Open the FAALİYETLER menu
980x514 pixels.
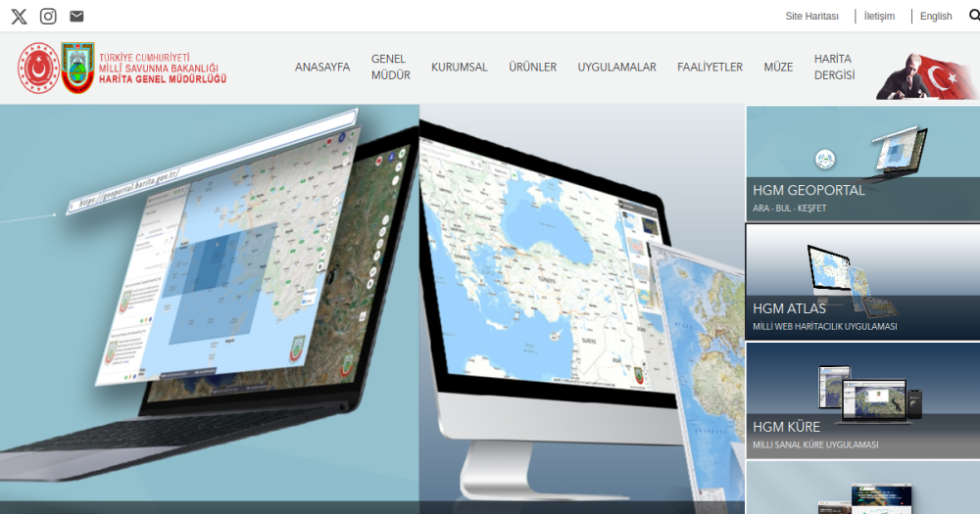(x=710, y=67)
